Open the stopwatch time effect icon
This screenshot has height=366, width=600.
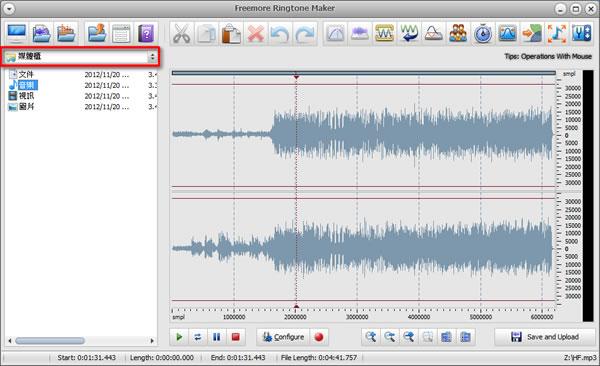(x=483, y=34)
